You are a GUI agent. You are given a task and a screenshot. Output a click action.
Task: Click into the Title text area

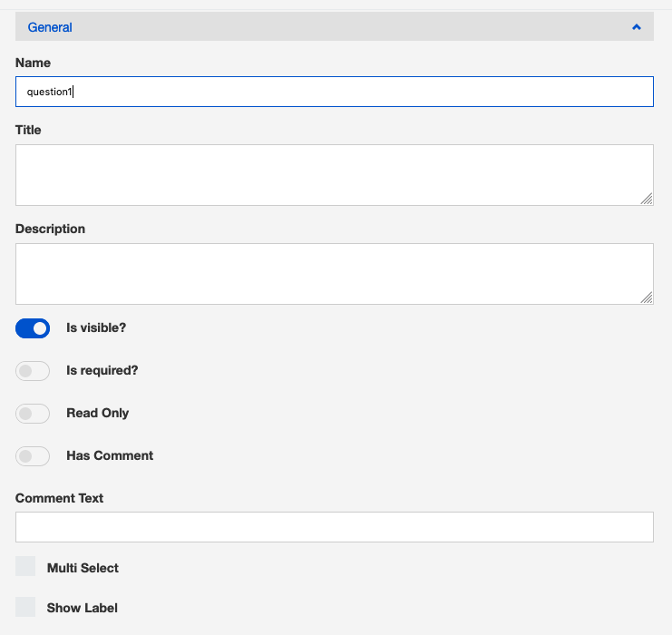point(334,174)
